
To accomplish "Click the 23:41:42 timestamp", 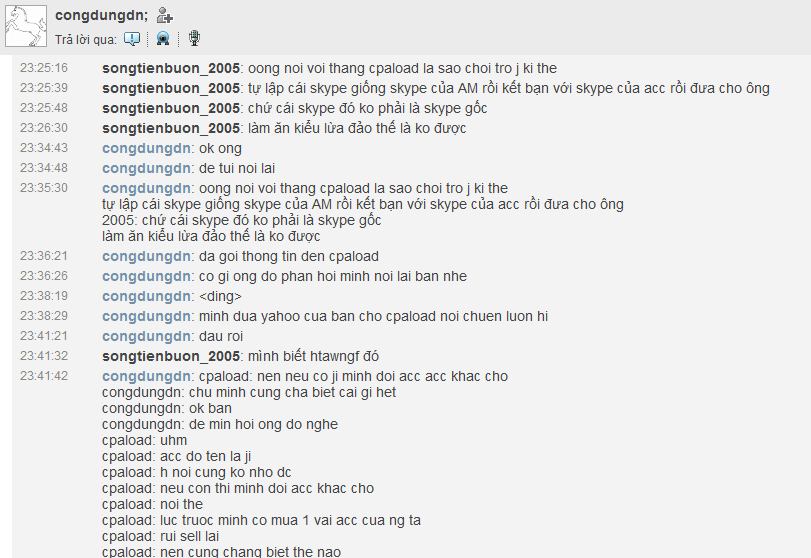I will pyautogui.click(x=44, y=376).
